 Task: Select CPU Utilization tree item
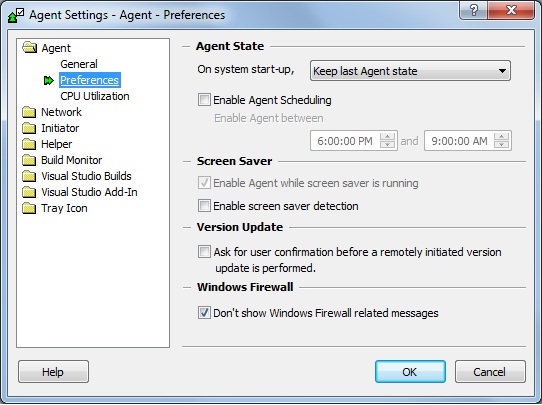pyautogui.click(x=95, y=96)
